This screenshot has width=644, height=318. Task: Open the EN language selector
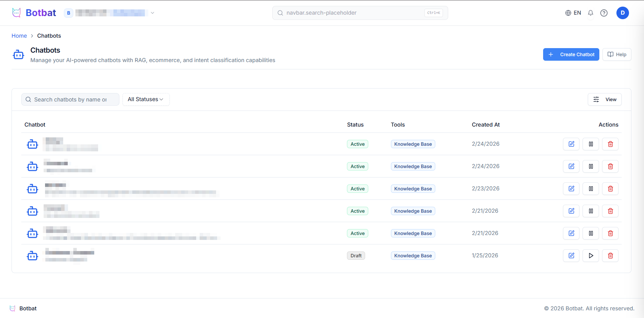click(573, 13)
